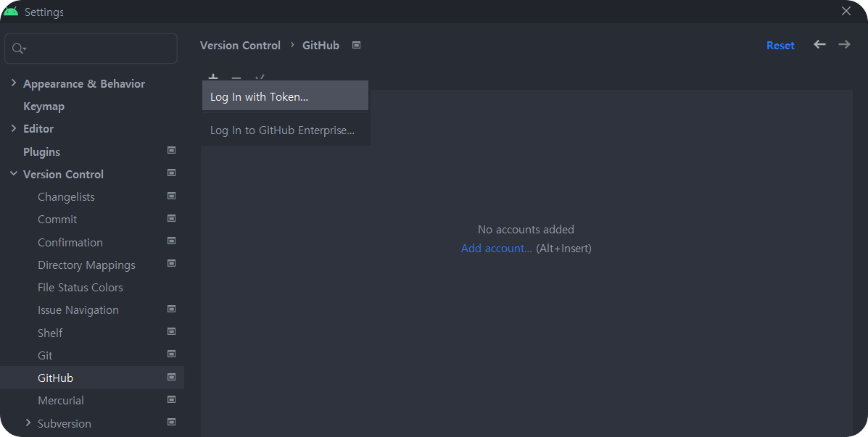Go forward with the right arrow
Viewport: 868px width, 437px height.
(x=843, y=44)
